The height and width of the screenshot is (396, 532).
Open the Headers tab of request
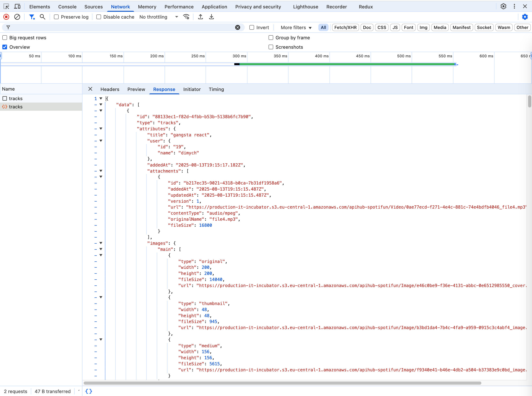point(110,89)
